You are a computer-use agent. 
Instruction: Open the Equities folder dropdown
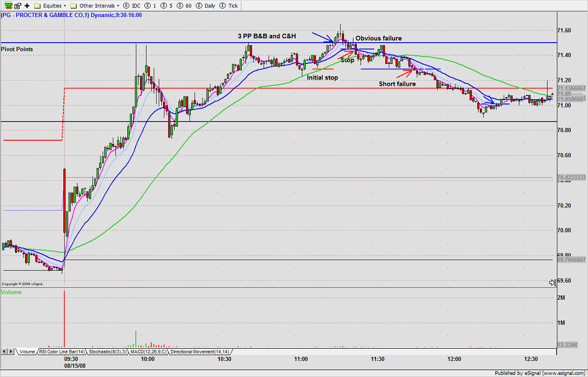click(50, 6)
